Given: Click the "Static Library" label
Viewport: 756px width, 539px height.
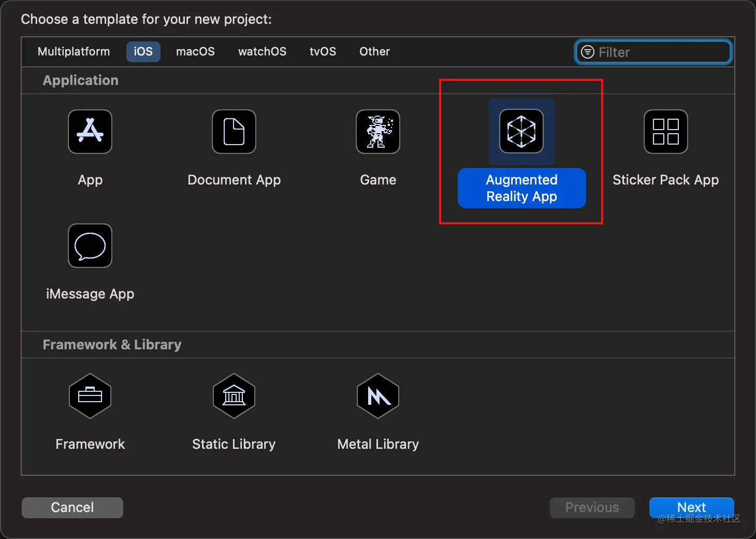Looking at the screenshot, I should pos(234,444).
